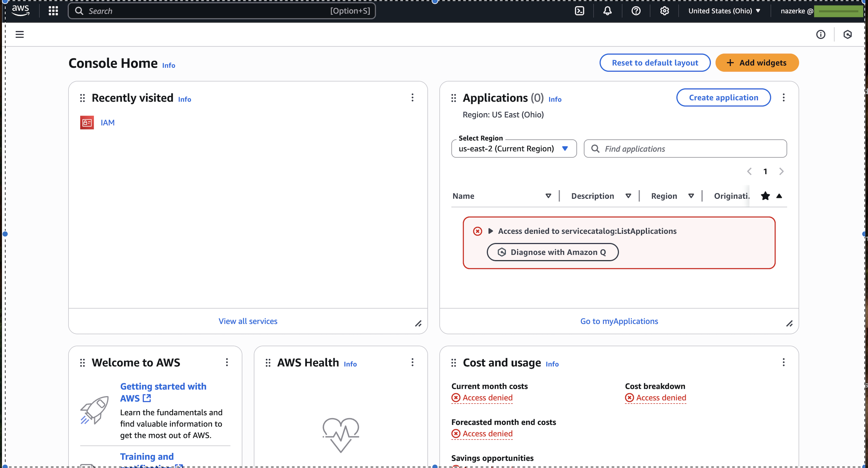This screenshot has height=468, width=868.
Task: Click the 'Savings opportunities' label
Action: click(492, 458)
